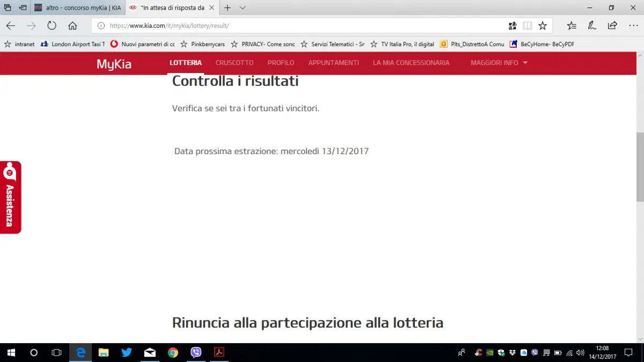The image size is (644, 362).
Task: Reload the page with the refresh icon
Action: point(52,26)
